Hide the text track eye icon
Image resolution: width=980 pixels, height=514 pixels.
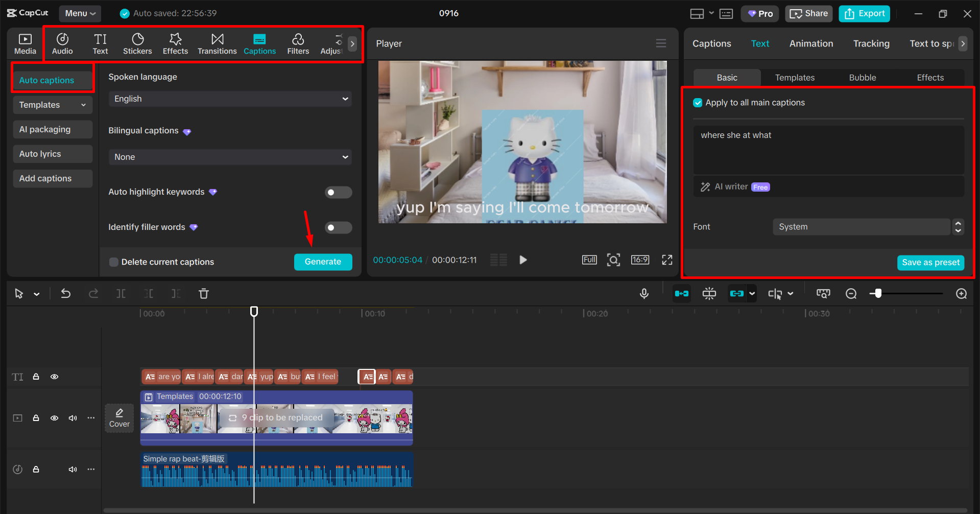pos(54,377)
